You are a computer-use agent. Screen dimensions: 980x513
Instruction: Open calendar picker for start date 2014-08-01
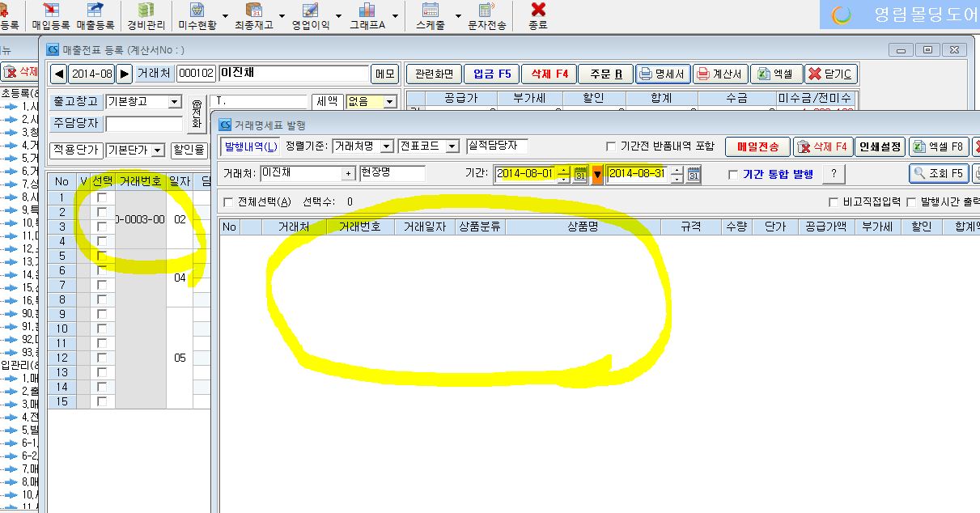pos(579,174)
